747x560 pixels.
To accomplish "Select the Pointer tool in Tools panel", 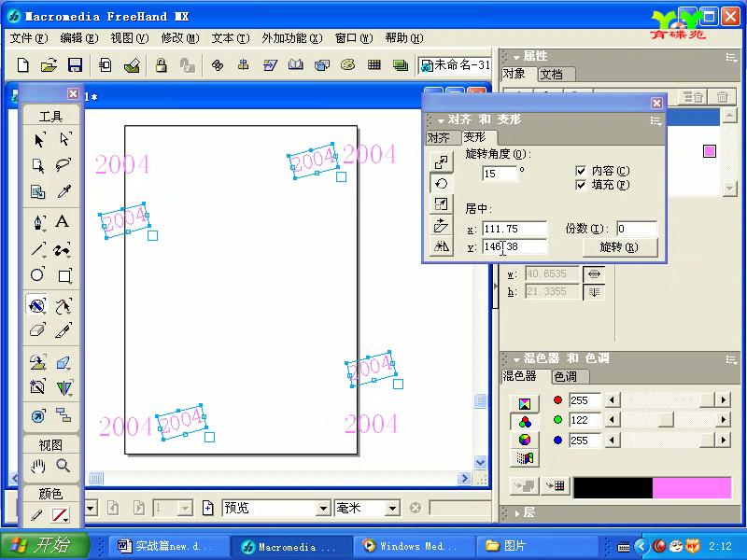I will pos(39,139).
